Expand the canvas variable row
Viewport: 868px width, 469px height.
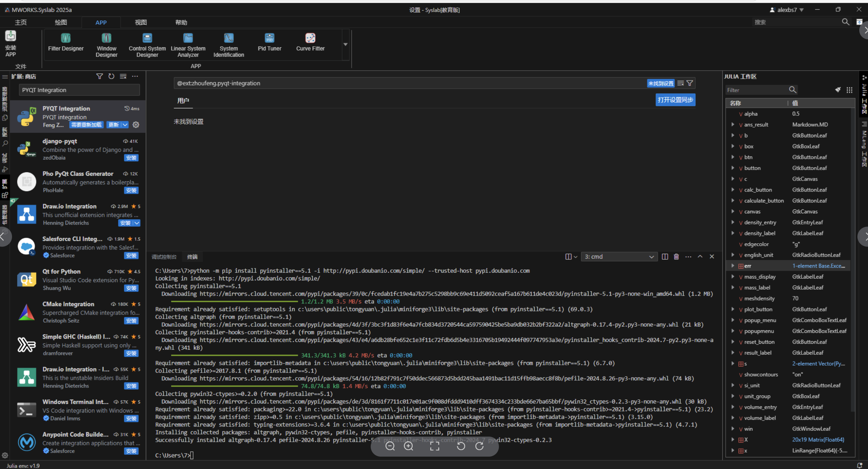(733, 212)
